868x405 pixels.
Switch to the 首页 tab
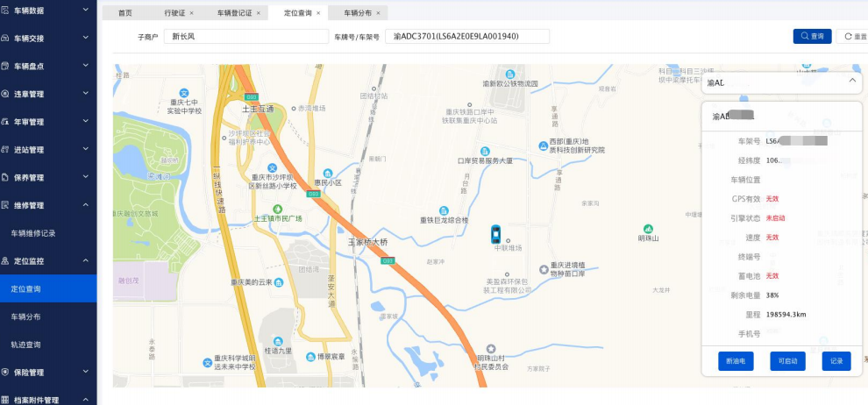pyautogui.click(x=125, y=13)
